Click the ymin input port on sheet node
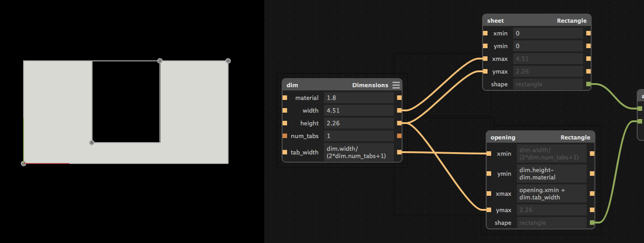This screenshot has height=243, width=644. (485, 46)
